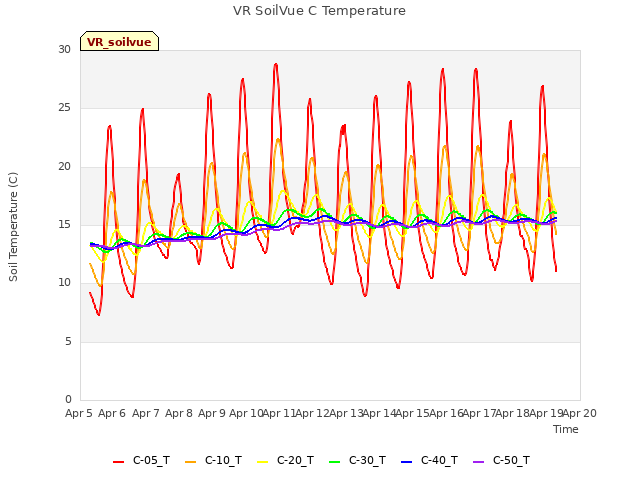Click the highest red C-05_T peak near Apr 11
This screenshot has width=640, height=480.
point(276,64)
